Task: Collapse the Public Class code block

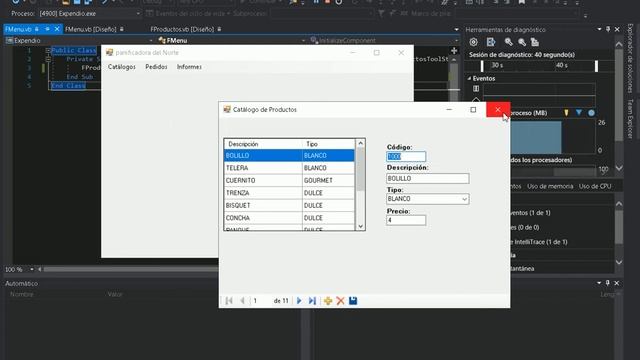Action: click(48, 50)
